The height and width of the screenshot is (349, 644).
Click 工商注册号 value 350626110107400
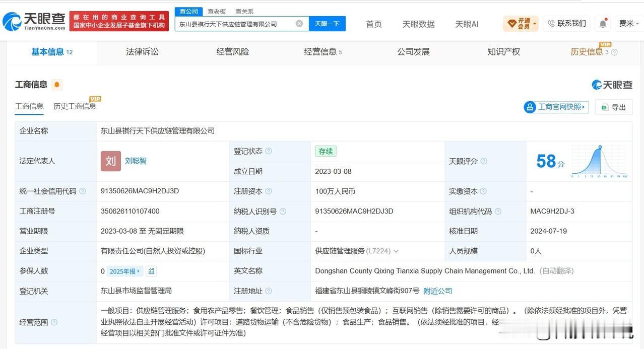[x=130, y=212]
